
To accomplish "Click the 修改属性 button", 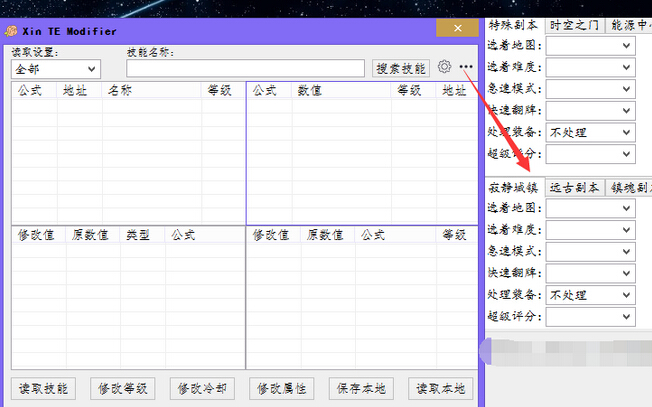I will click(282, 389).
